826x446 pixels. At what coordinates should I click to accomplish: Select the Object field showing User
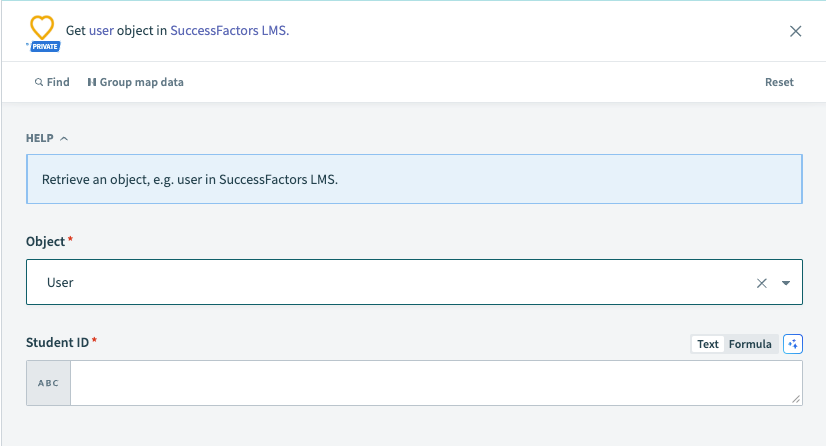pyautogui.click(x=414, y=282)
